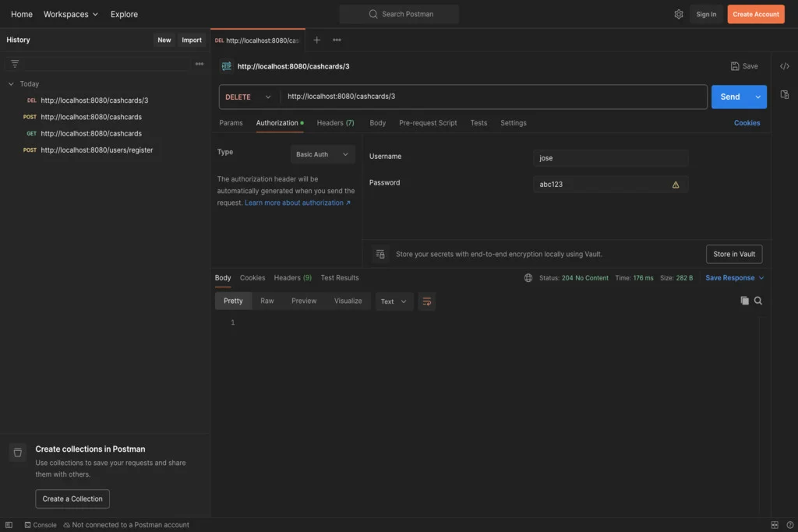
Task: Click the Username input field
Action: click(x=610, y=158)
